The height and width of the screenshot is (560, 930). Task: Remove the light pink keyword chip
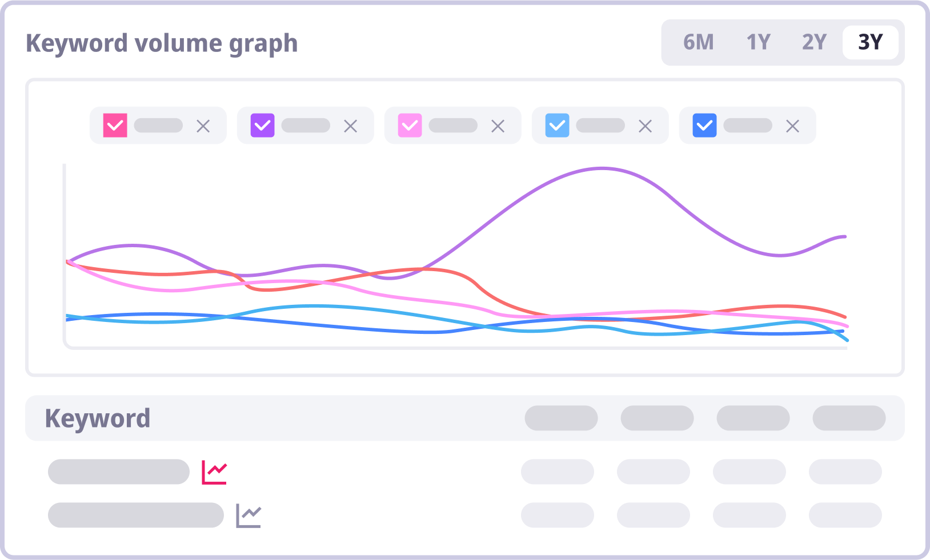pos(498,126)
